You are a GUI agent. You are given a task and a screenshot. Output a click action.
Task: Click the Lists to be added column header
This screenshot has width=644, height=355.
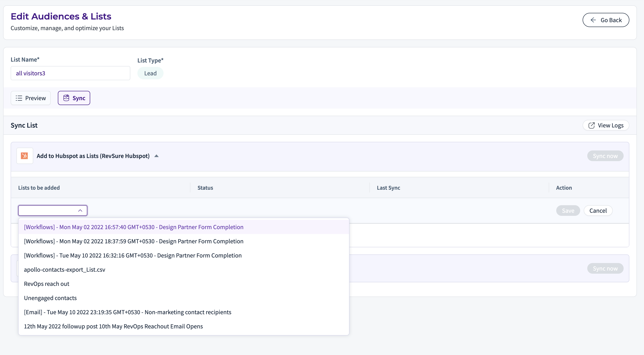(x=39, y=187)
